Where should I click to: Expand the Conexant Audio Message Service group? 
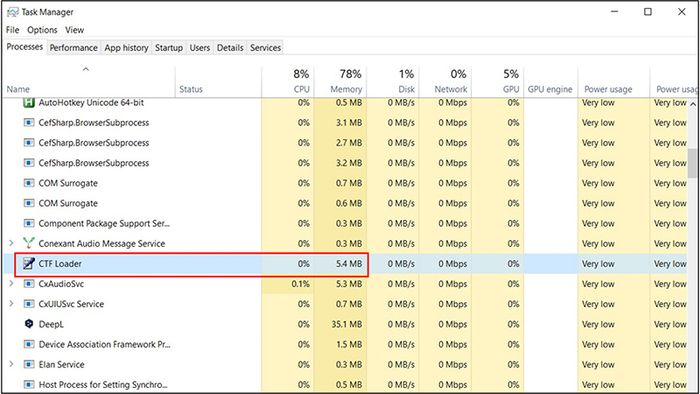pyautogui.click(x=11, y=243)
